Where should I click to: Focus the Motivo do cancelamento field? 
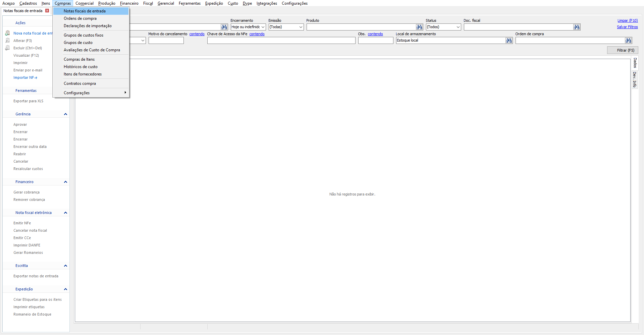pos(166,40)
